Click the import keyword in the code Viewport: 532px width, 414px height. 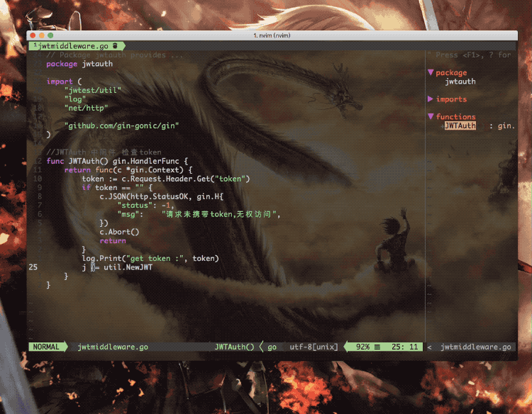click(60, 82)
